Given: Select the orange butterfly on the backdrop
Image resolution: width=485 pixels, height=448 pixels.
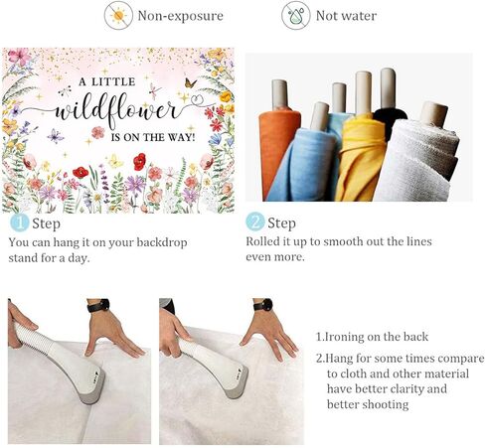Looking at the screenshot, I should [x=190, y=82].
